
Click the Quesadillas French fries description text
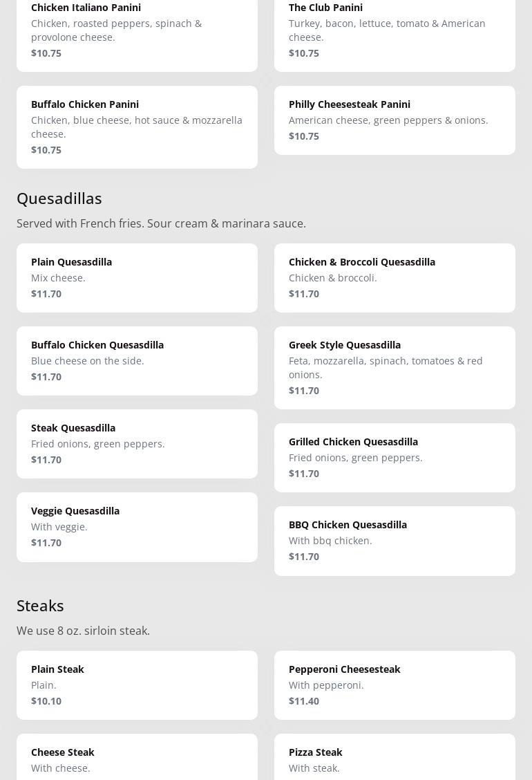click(x=161, y=223)
